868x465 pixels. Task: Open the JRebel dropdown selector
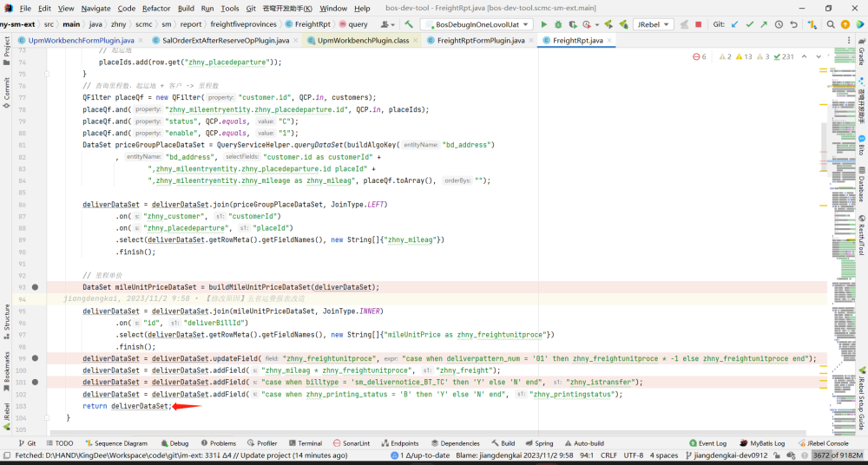pos(654,24)
